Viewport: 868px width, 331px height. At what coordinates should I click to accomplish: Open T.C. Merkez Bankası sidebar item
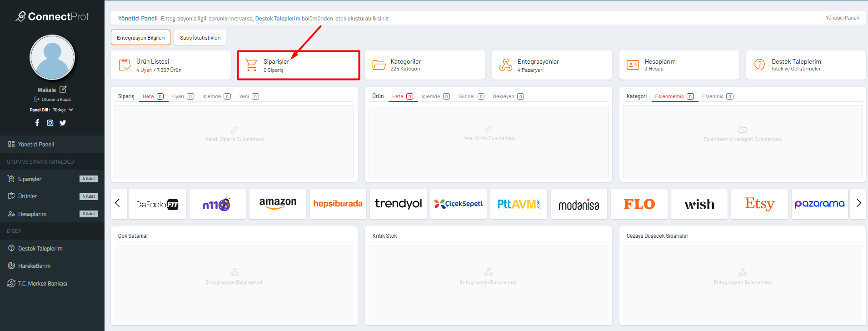click(42, 284)
